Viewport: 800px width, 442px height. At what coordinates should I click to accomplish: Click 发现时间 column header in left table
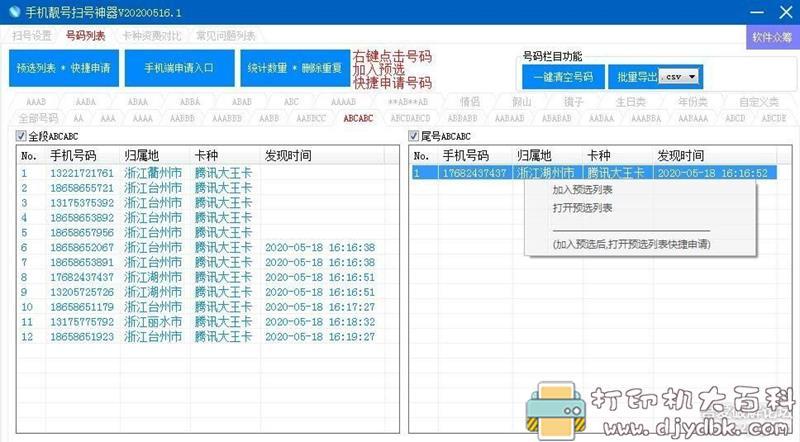[288, 156]
